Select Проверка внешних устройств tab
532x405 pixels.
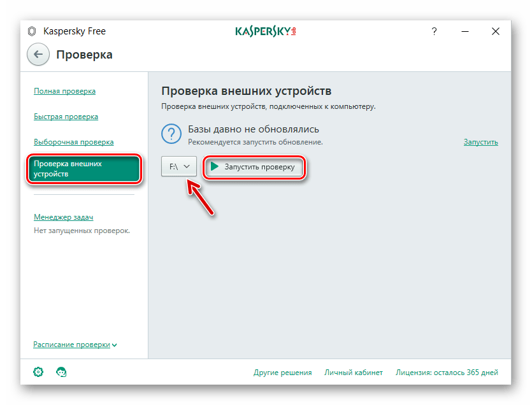(x=83, y=169)
